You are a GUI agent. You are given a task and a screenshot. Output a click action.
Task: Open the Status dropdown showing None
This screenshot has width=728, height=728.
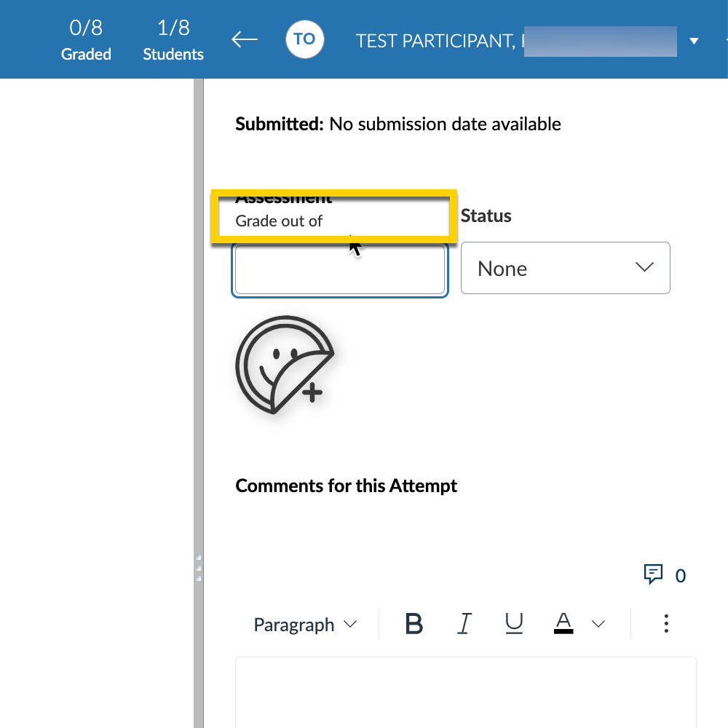[x=565, y=268]
